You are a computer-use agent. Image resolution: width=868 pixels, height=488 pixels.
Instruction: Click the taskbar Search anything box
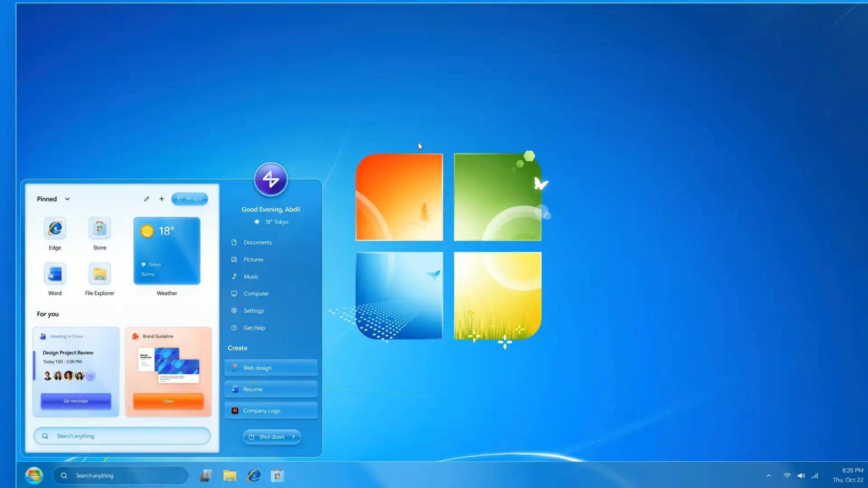click(x=120, y=476)
